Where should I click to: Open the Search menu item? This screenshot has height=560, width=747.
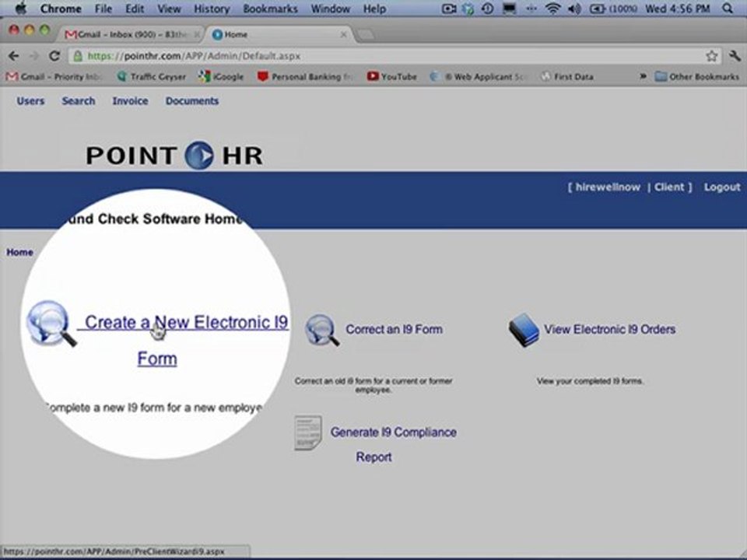click(x=79, y=101)
